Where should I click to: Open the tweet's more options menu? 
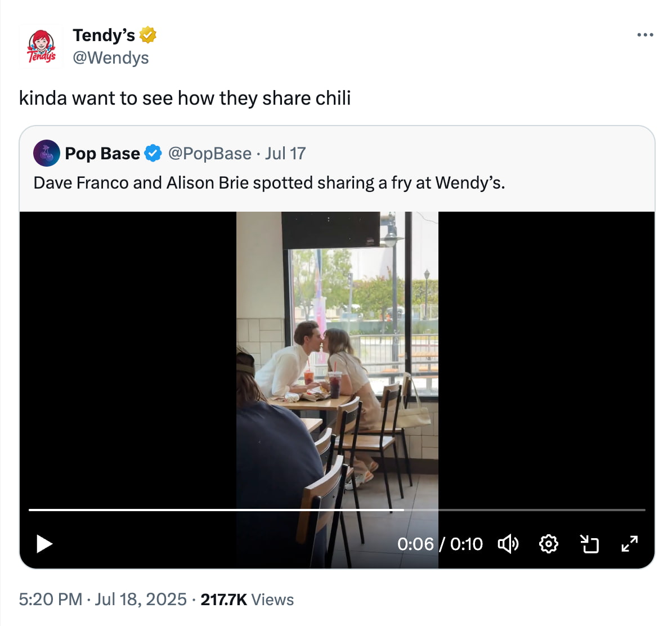[644, 35]
